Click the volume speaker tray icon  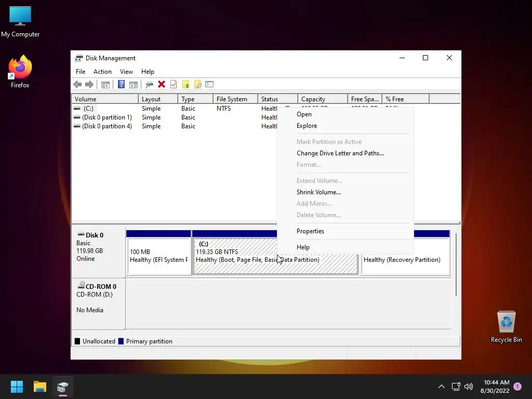469,387
